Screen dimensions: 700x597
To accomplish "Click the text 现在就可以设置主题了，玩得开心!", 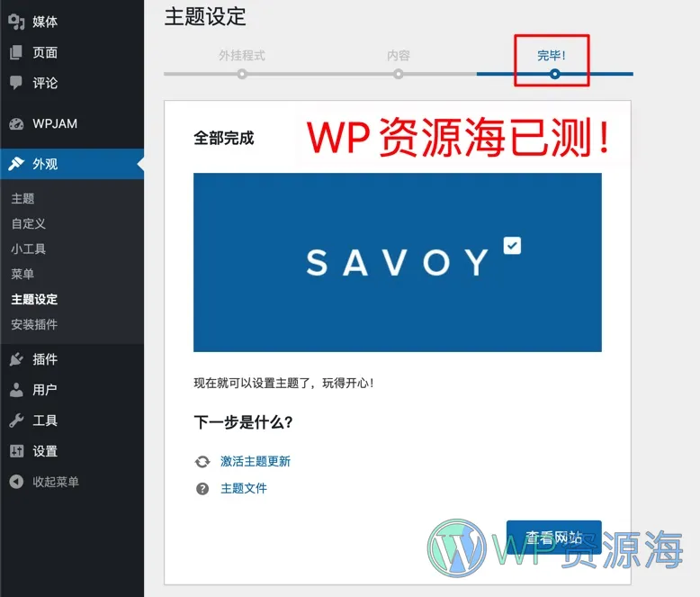I will click(283, 383).
